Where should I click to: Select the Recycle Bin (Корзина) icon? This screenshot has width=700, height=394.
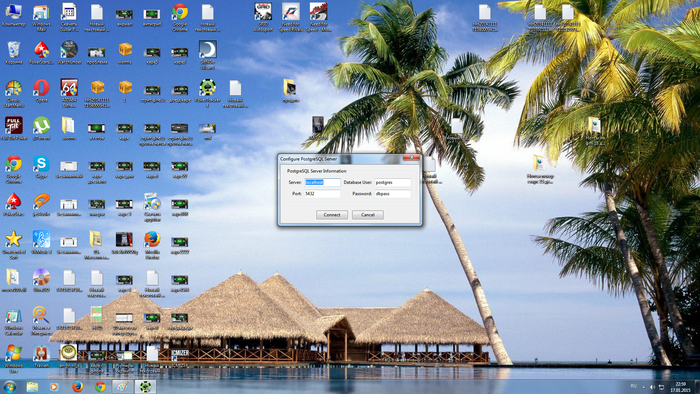pyautogui.click(x=13, y=53)
